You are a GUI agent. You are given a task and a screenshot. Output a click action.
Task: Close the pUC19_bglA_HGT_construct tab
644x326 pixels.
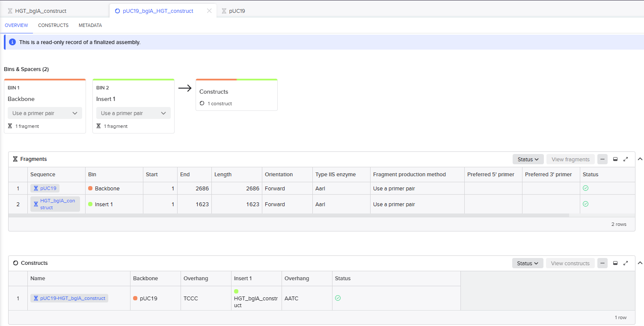click(x=209, y=11)
